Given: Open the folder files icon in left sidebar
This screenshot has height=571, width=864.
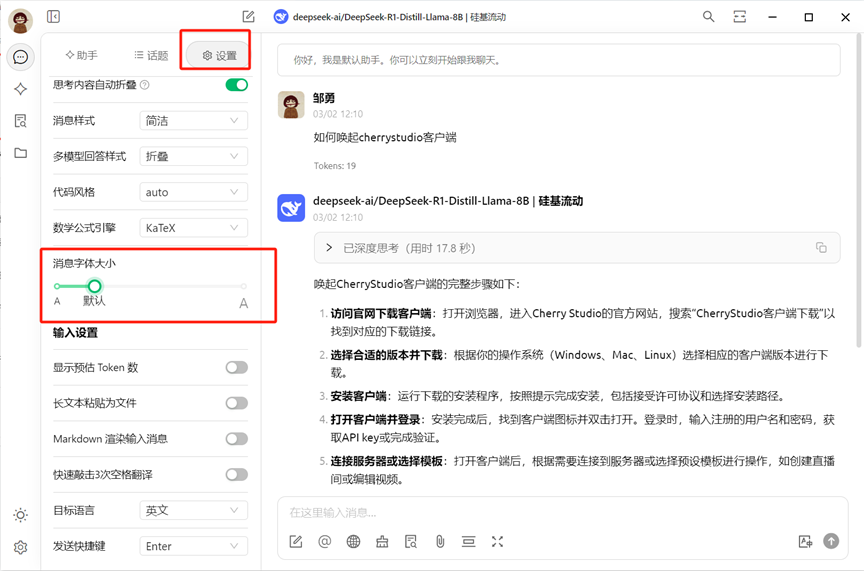Looking at the screenshot, I should [x=20, y=153].
